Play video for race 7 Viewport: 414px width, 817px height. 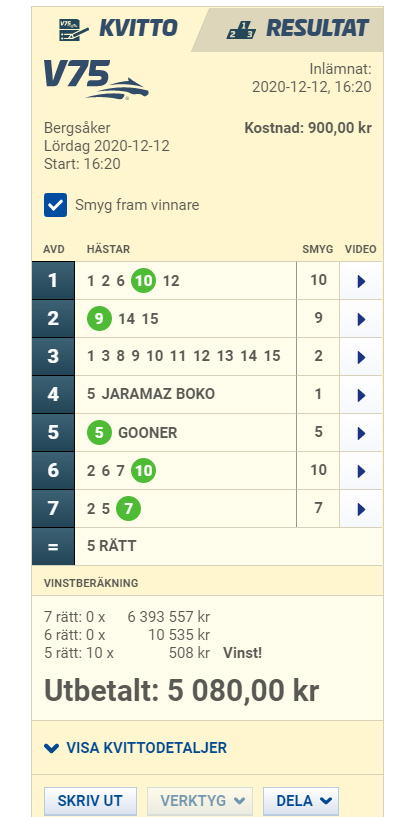361,510
